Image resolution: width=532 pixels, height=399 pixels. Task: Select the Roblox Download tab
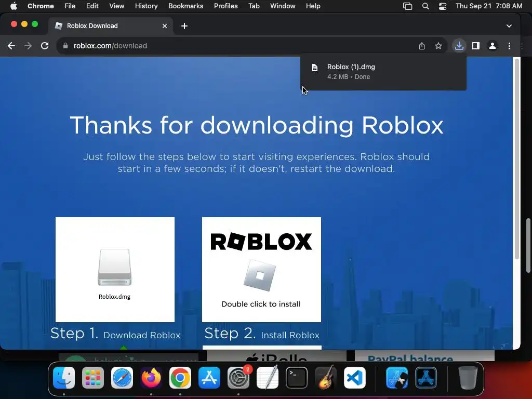point(111,26)
